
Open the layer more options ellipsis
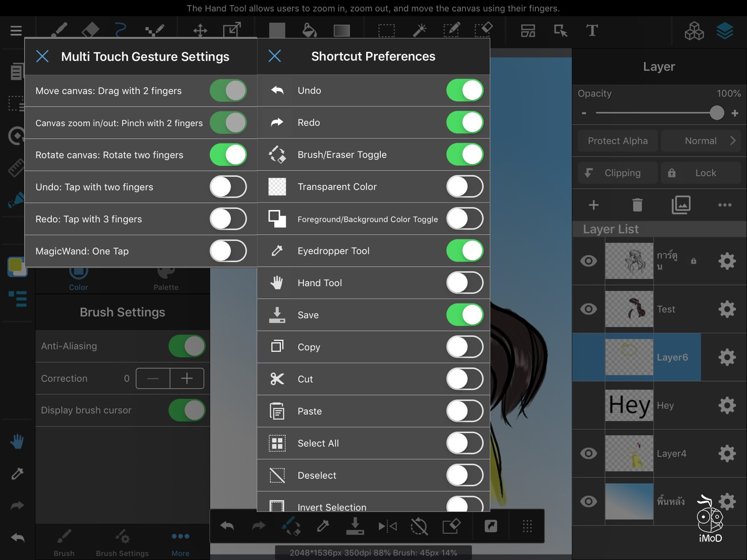(x=724, y=205)
